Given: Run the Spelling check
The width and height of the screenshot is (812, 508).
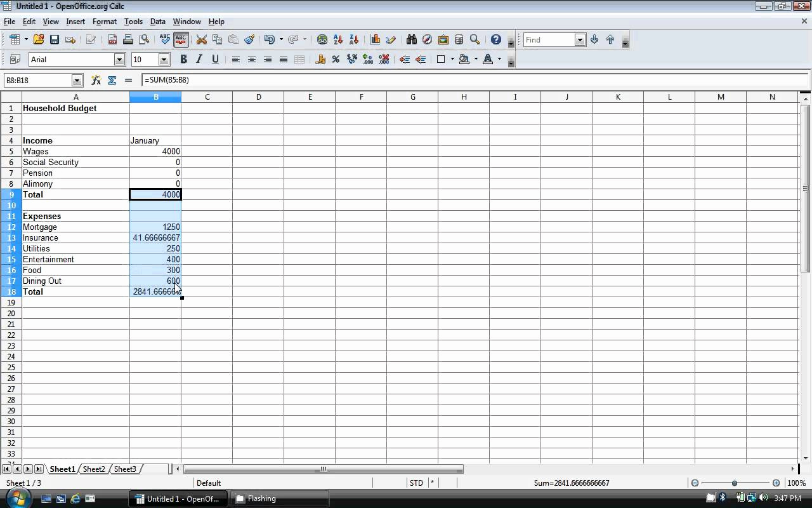Looking at the screenshot, I should click(165, 39).
